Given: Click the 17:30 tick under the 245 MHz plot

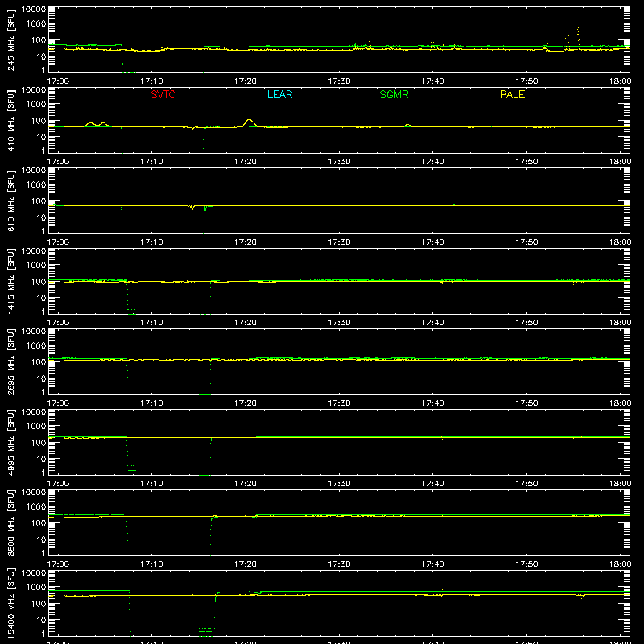Looking at the screenshot, I should pos(339,81).
